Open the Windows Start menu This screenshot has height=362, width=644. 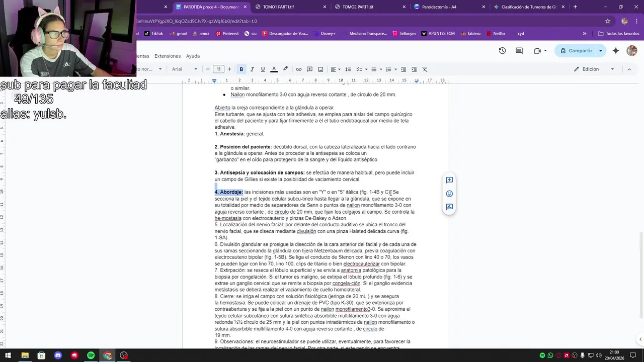tap(8, 355)
